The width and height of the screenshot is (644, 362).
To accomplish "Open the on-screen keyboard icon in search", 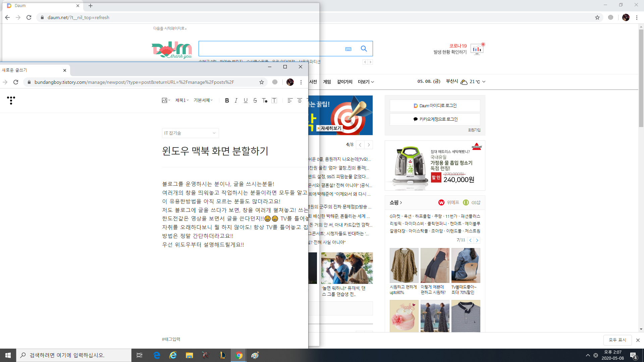I will (348, 49).
